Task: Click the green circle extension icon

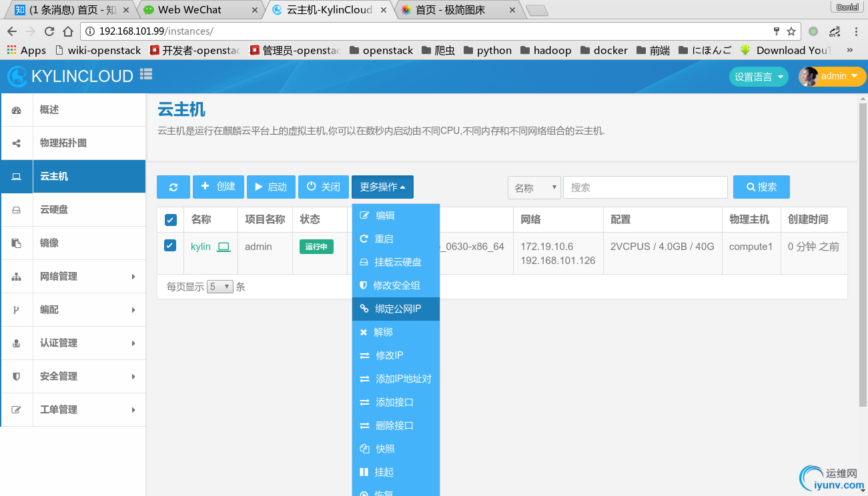Action: point(813,31)
